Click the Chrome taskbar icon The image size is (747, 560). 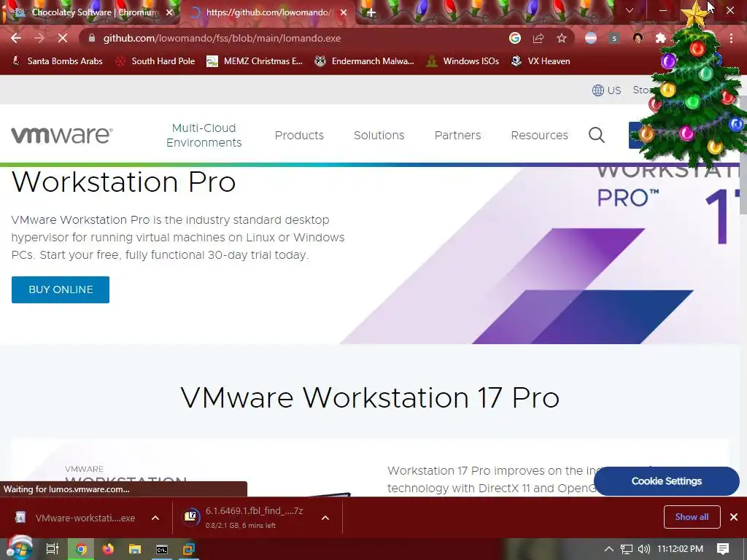point(81,549)
